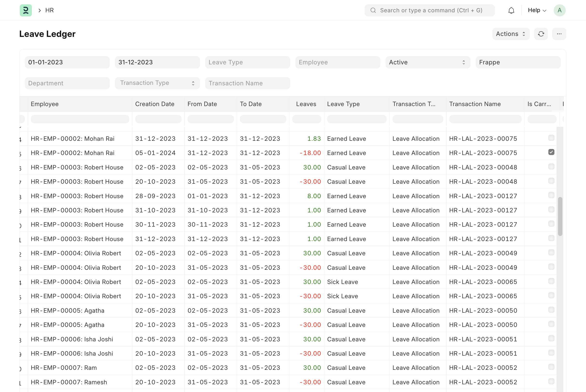This screenshot has width=586, height=392.
Task: Click the Transaction Name column filter box
Action: pos(485,119)
